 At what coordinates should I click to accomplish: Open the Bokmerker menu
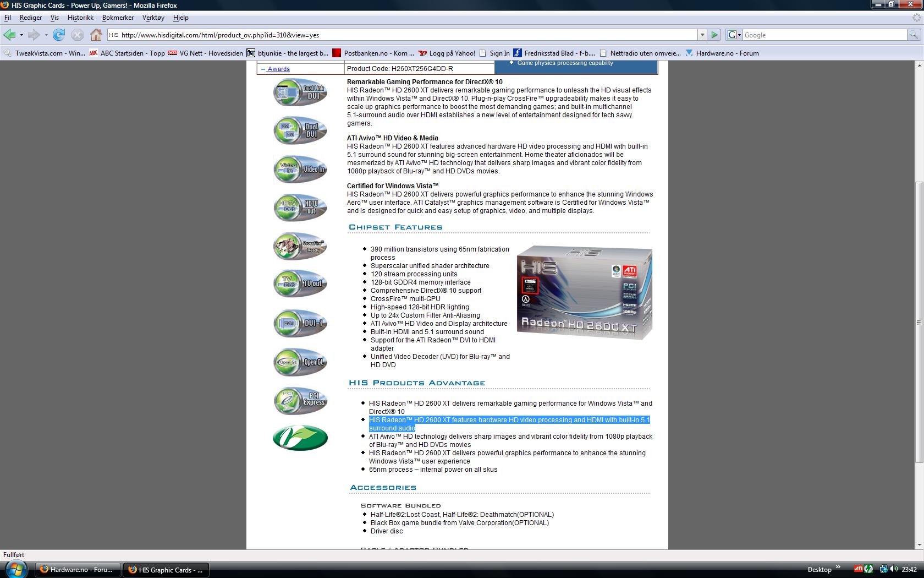point(118,18)
